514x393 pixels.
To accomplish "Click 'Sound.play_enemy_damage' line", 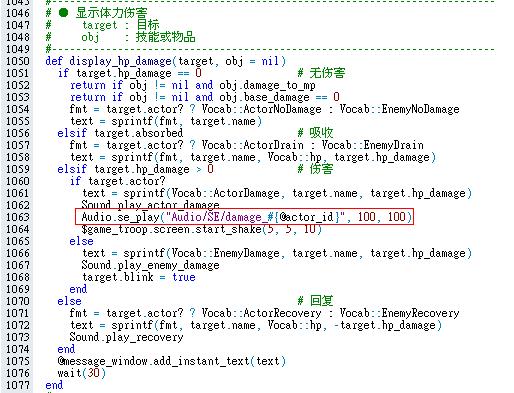I will coord(150,265).
